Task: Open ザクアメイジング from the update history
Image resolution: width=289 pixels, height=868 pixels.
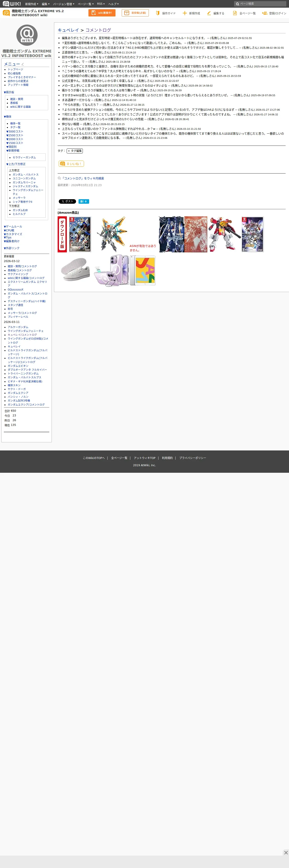Action: tap(18, 274)
